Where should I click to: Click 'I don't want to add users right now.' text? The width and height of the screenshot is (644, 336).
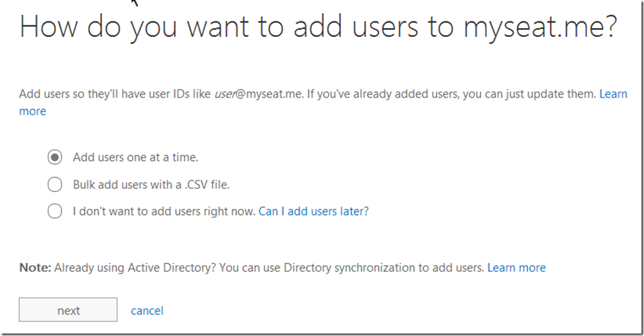coord(164,211)
